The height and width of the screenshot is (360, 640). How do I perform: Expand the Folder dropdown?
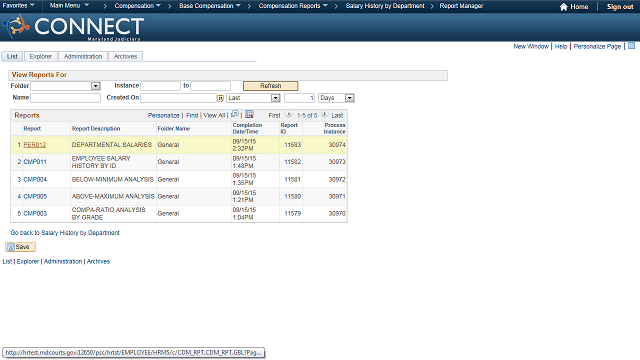(96, 86)
